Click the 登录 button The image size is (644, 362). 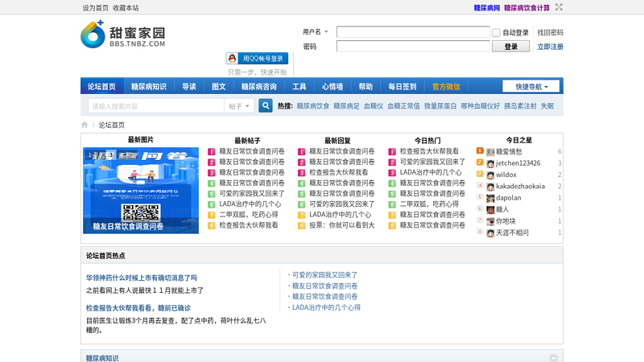click(x=511, y=47)
